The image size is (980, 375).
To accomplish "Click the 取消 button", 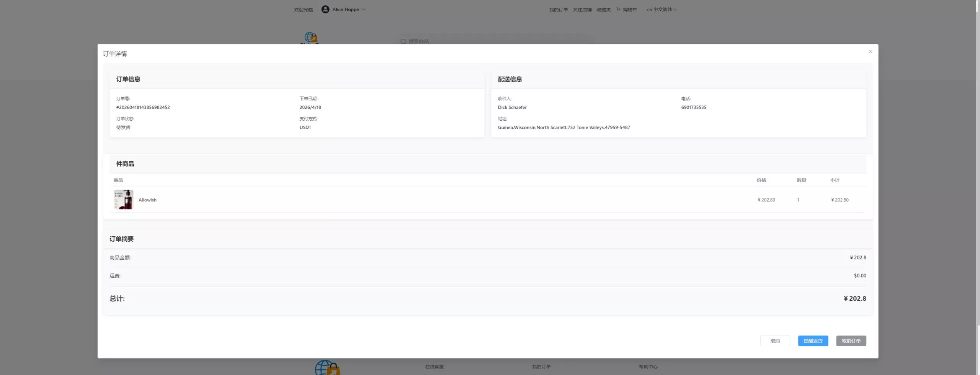I will pyautogui.click(x=774, y=341).
